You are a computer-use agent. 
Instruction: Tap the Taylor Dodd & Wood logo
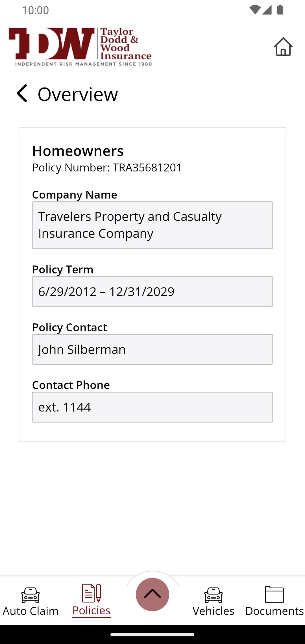pyautogui.click(x=80, y=47)
